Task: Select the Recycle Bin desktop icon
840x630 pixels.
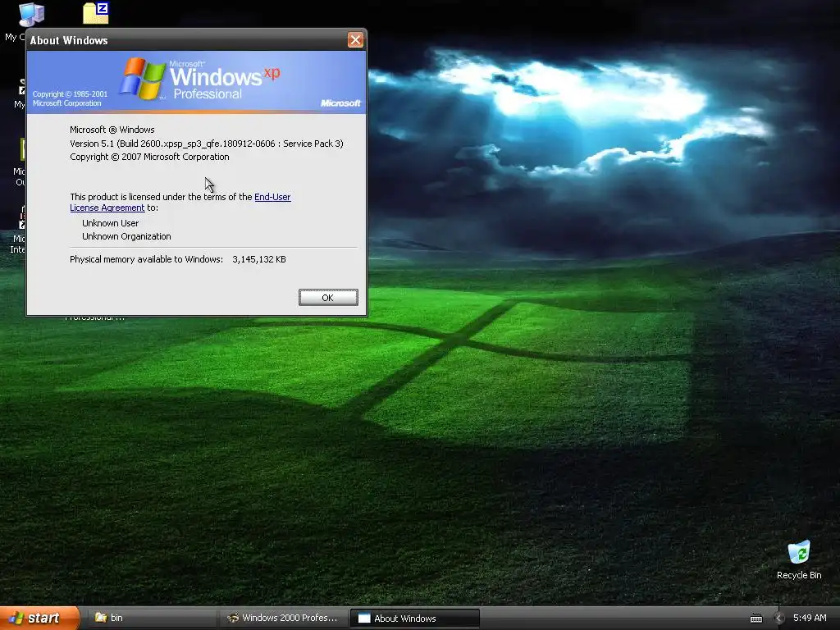Action: point(799,559)
